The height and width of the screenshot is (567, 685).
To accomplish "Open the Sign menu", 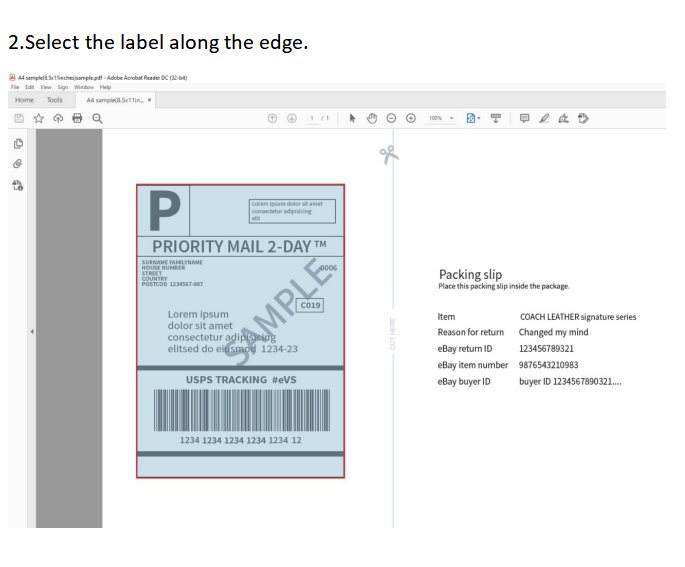I will pos(63,87).
